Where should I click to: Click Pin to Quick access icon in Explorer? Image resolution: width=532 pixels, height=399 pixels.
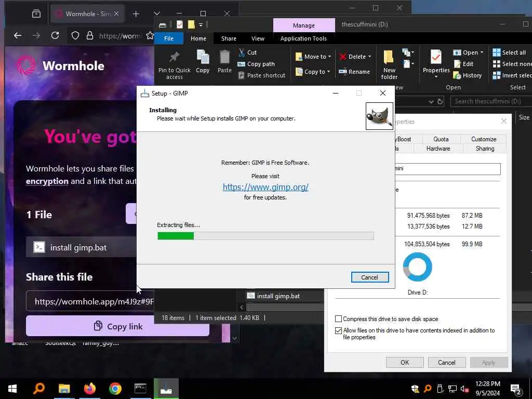175,65
